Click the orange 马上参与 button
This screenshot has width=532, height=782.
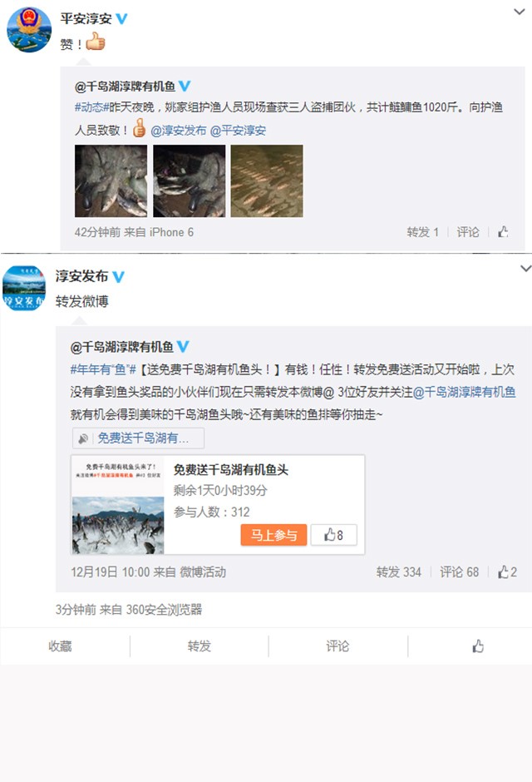(273, 535)
